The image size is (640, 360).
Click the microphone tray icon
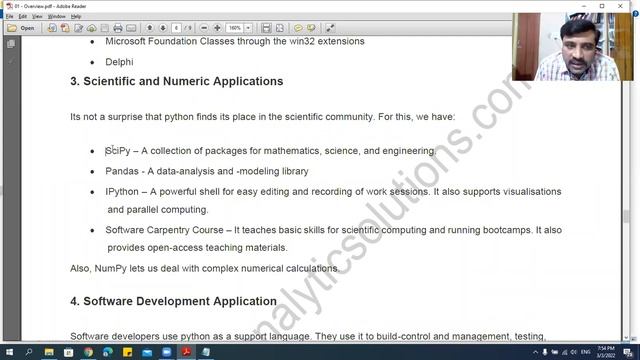pyautogui.click(x=545, y=352)
